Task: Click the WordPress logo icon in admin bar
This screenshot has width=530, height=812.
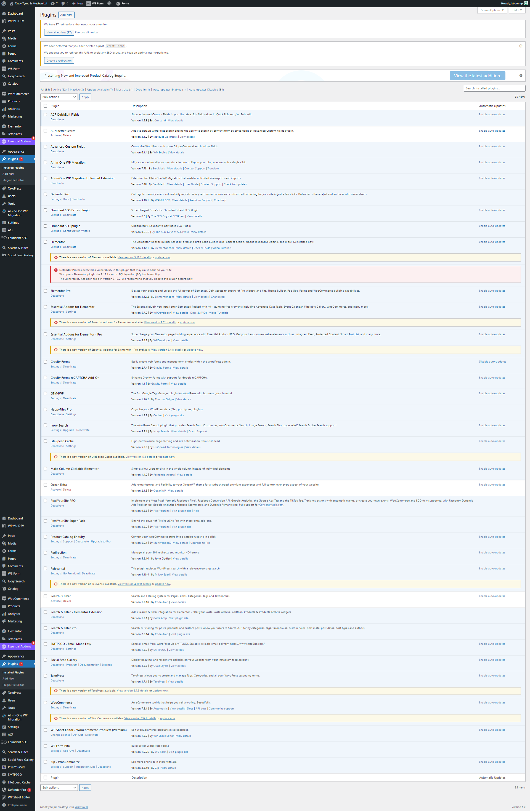Action: (x=4, y=3)
